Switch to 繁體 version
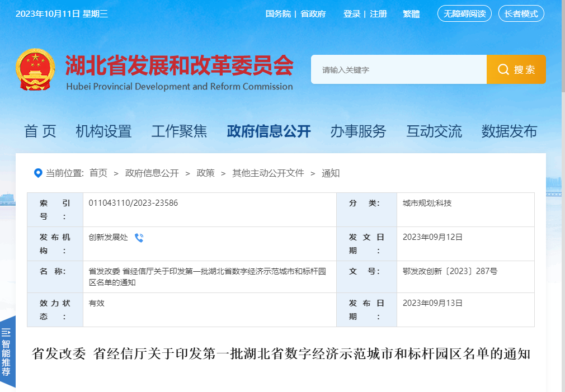 [x=411, y=13]
